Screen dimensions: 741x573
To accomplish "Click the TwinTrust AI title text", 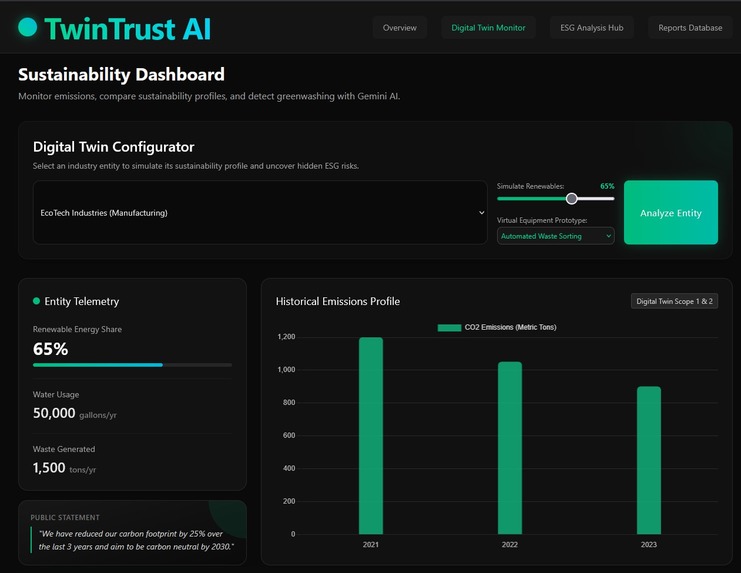I will pos(127,28).
